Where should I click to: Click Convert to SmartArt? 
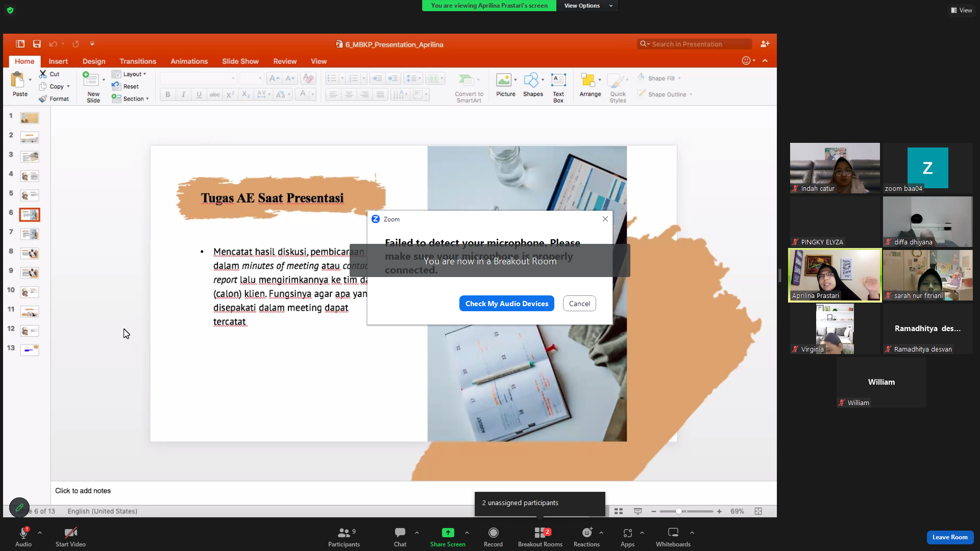(x=469, y=88)
